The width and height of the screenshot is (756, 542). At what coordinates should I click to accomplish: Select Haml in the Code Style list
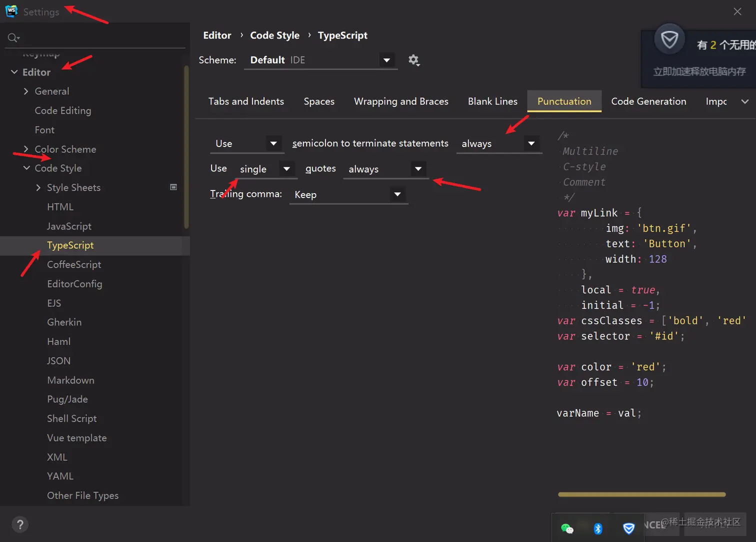click(x=58, y=341)
